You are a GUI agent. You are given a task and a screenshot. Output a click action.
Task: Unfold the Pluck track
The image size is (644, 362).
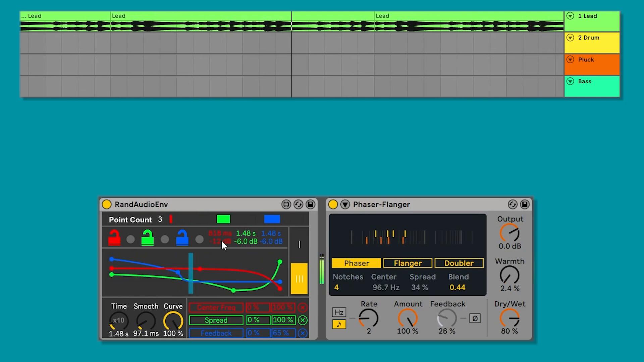pos(570,59)
